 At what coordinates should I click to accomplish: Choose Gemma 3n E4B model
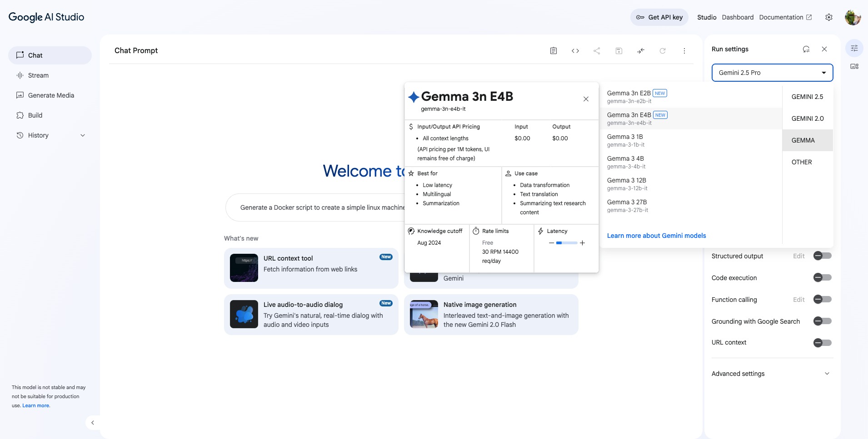coord(691,118)
